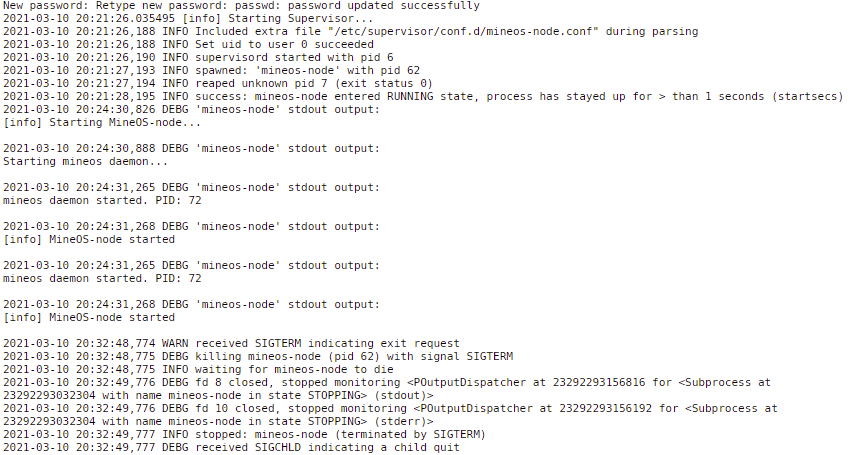The height and width of the screenshot is (455, 859).
Task: Click the first '[info] MineOS-node started' line
Action: [x=89, y=239]
